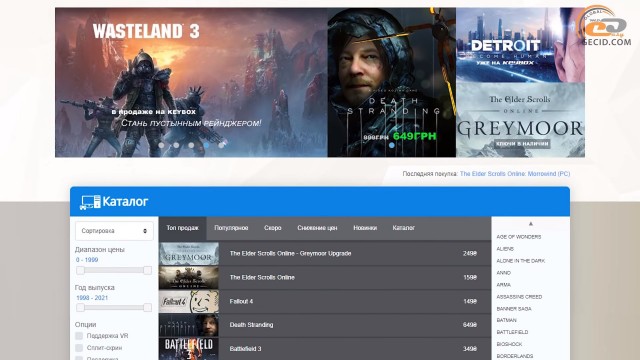Select the second carousel dot on Wasteland banner
640x360 pixels.
(x=176, y=145)
